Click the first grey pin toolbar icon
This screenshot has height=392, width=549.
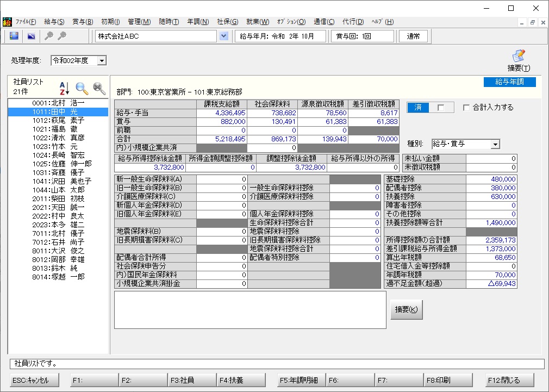pyautogui.click(x=49, y=36)
